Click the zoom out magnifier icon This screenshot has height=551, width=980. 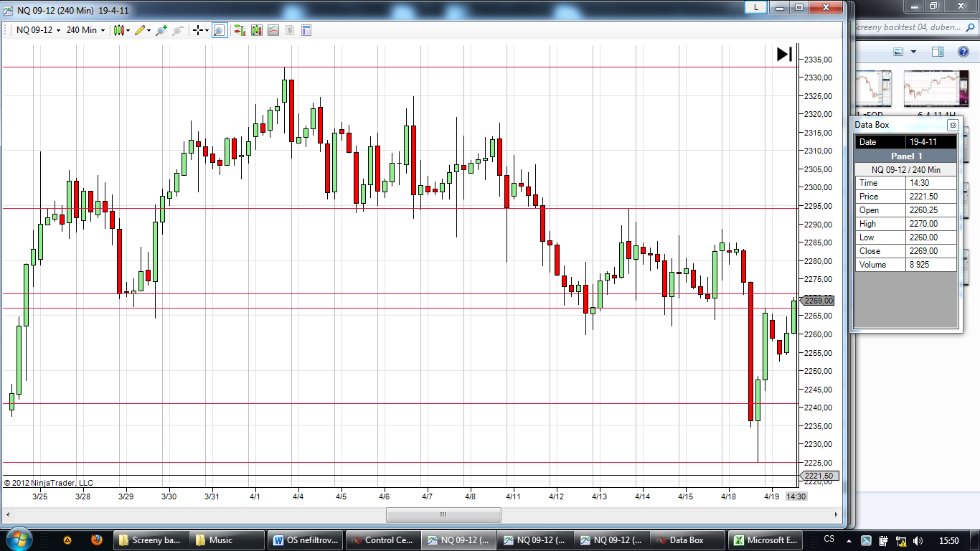point(178,30)
